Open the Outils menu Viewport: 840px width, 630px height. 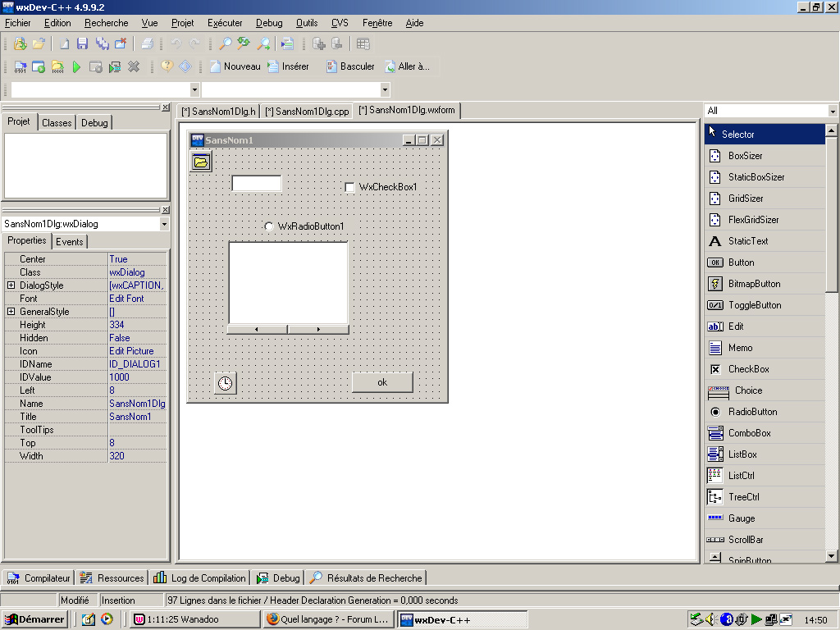(307, 23)
